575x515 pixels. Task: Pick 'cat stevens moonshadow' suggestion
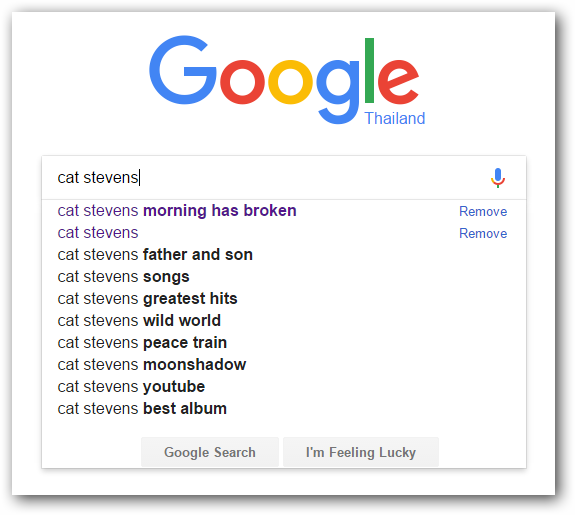(284, 365)
